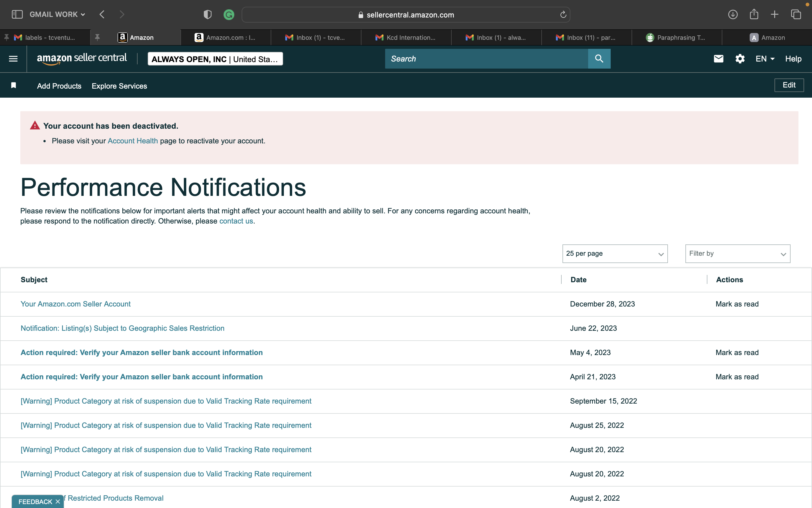Switch to the Amazon.com : I... tab
Screen dimensions: 812x508
[x=226, y=38]
